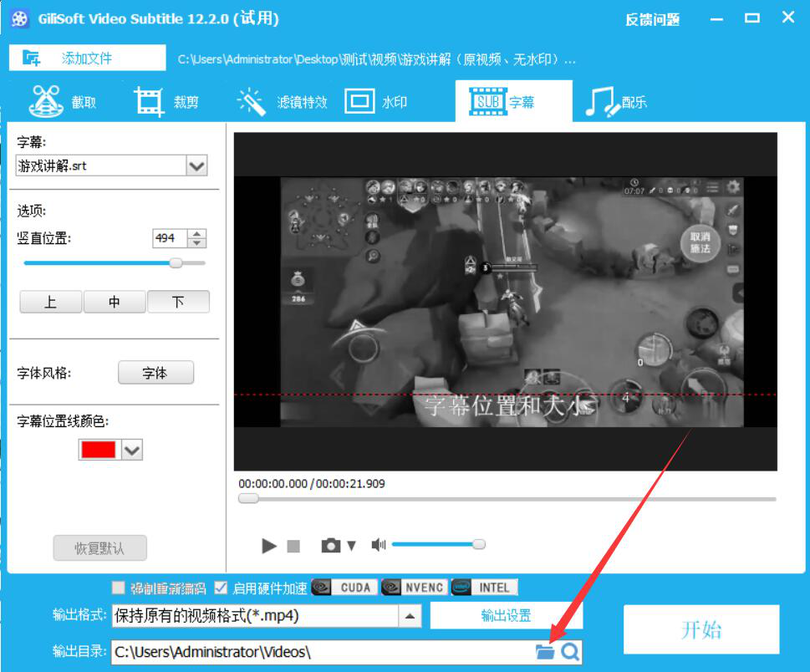Image resolution: width=810 pixels, height=672 pixels.
Task: Increase vertical position with up stepper arrow
Action: 196,233
